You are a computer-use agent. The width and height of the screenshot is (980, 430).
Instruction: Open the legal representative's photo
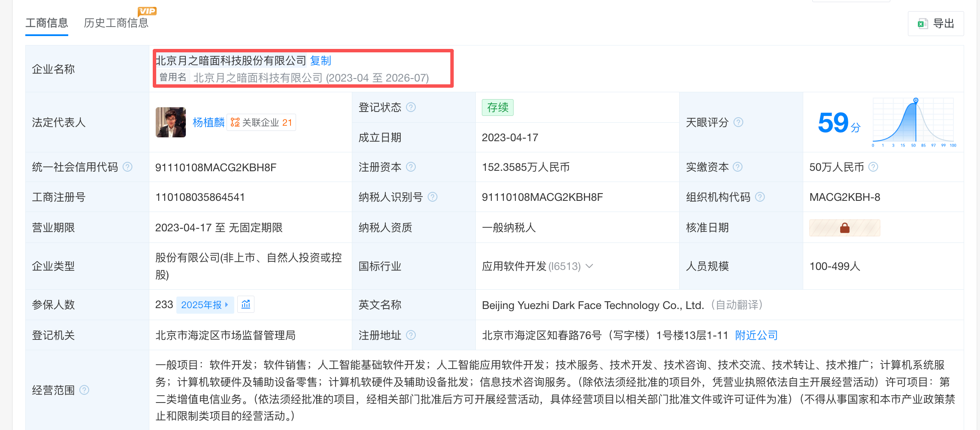171,122
